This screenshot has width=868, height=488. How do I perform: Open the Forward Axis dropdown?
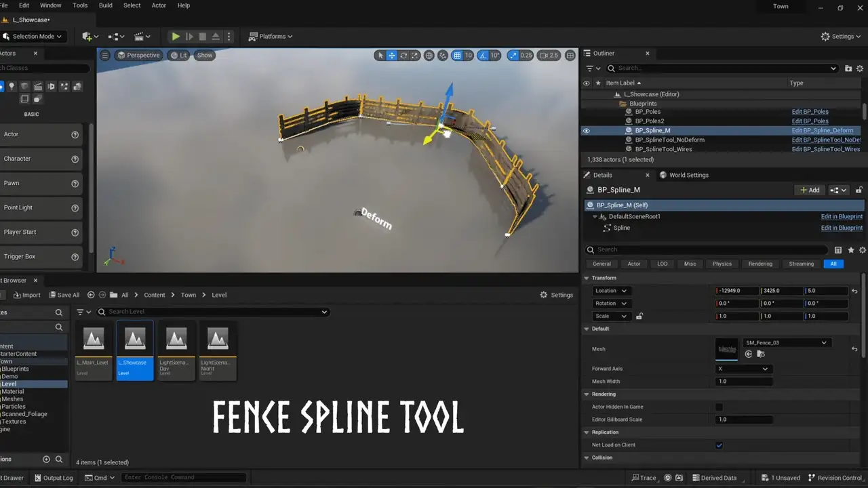(743, 369)
